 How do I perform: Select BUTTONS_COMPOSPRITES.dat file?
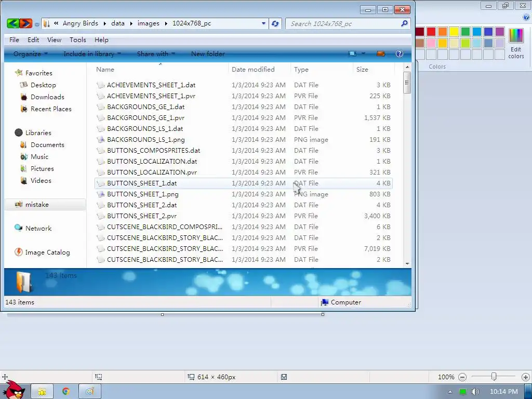point(244,150)
